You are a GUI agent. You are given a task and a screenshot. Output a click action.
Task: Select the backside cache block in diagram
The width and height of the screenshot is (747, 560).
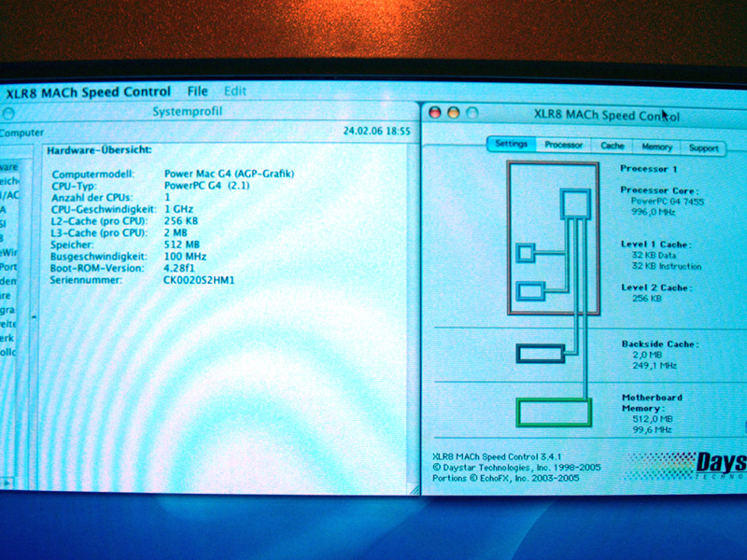(x=541, y=354)
